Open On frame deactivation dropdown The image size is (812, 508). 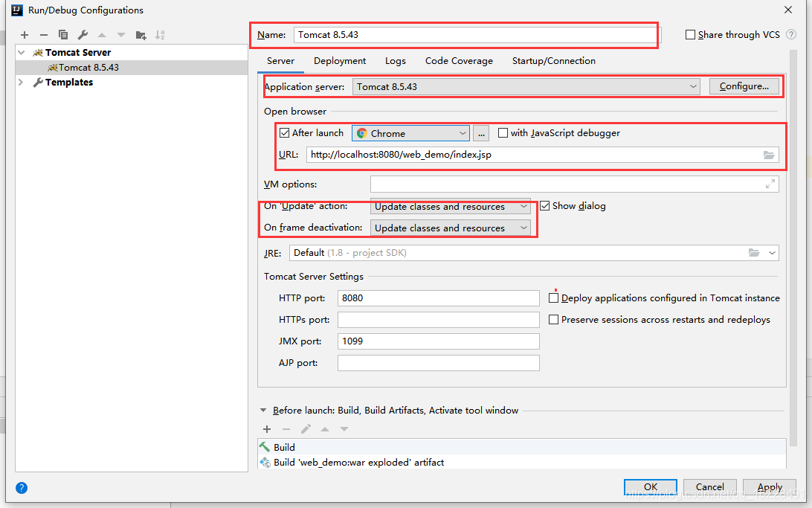(450, 228)
